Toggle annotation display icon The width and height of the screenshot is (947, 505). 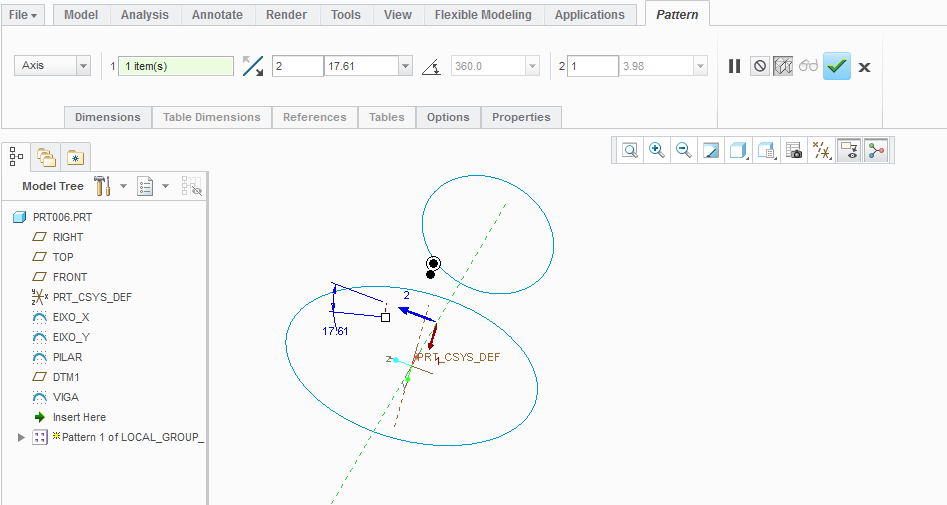849,150
